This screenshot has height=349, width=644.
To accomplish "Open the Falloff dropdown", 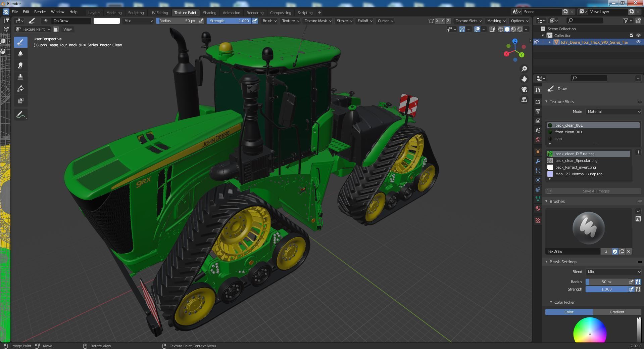I will coord(364,21).
